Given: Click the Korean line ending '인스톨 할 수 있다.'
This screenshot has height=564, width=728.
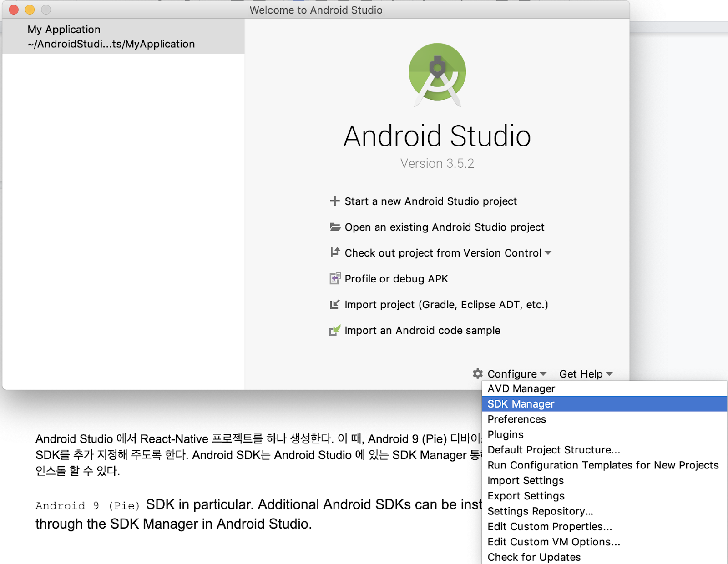Looking at the screenshot, I should coord(78,471).
